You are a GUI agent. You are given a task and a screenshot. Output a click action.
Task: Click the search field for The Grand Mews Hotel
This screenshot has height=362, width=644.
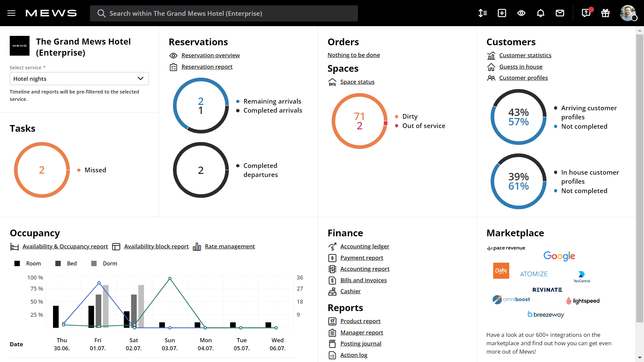pyautogui.click(x=224, y=13)
